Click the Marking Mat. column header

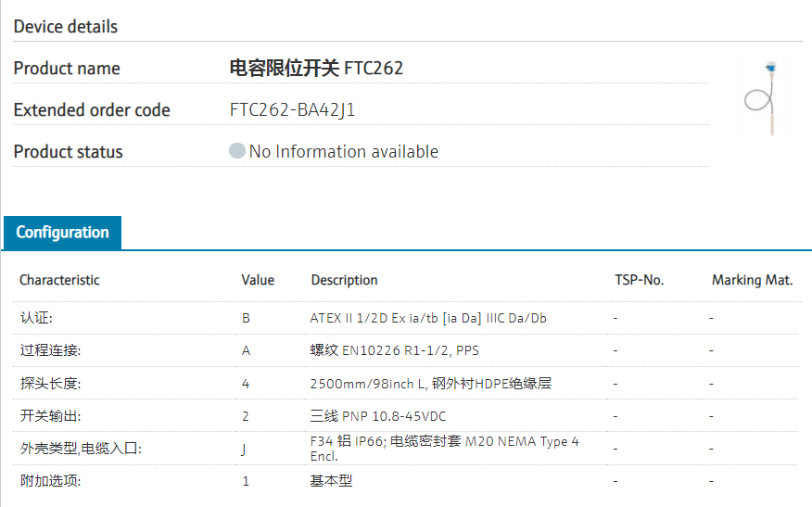point(752,280)
